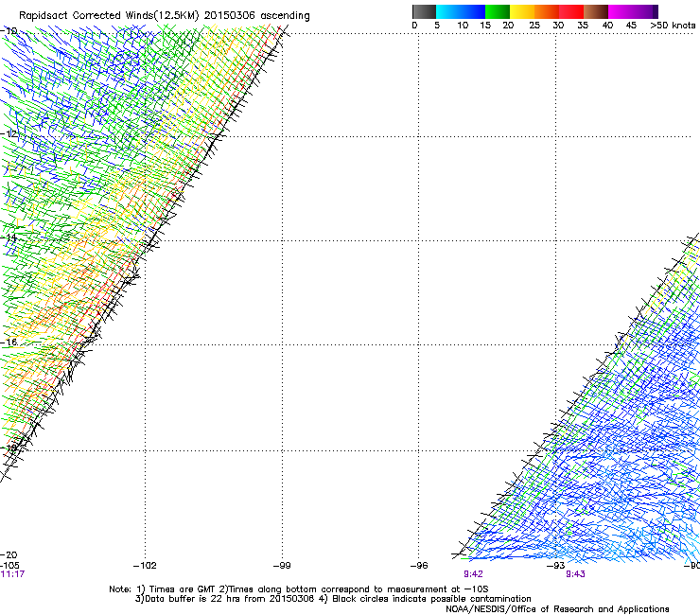The height and width of the screenshot is (615, 700).
Task: Click the -20 latitude axis label
Action: pos(9,555)
